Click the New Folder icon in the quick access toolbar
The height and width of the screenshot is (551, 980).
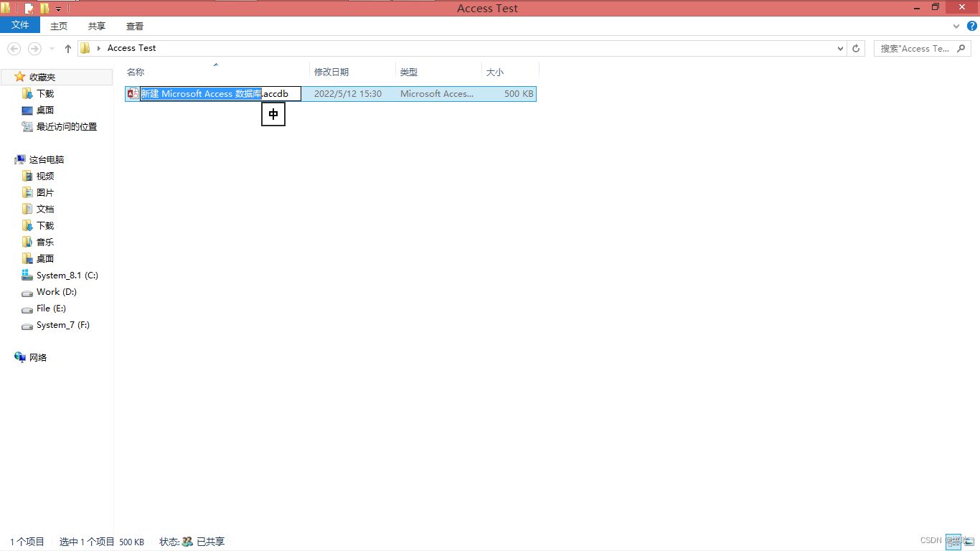click(44, 9)
